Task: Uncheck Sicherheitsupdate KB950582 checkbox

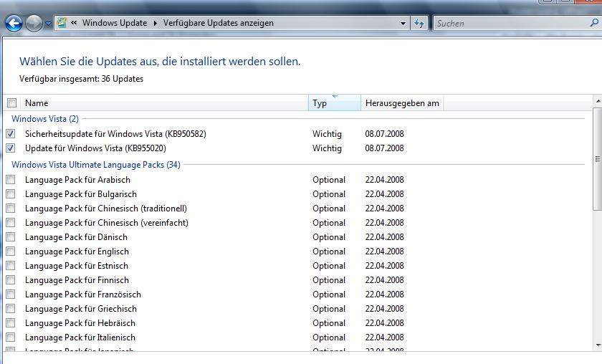Action: (10, 134)
